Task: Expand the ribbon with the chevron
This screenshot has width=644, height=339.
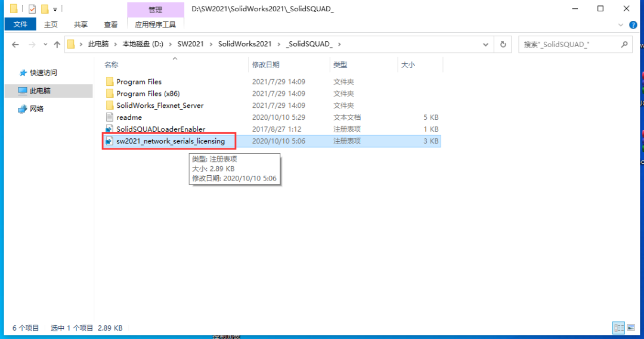Action: click(x=621, y=25)
